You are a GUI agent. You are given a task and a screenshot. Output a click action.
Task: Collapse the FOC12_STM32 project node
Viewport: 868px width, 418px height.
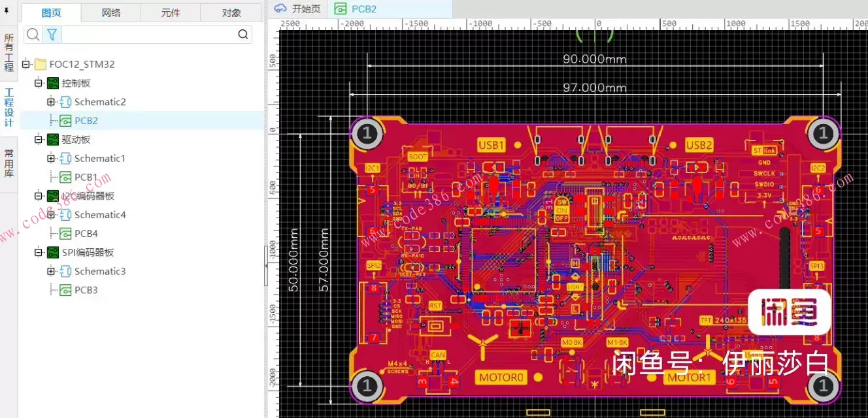tap(26, 64)
